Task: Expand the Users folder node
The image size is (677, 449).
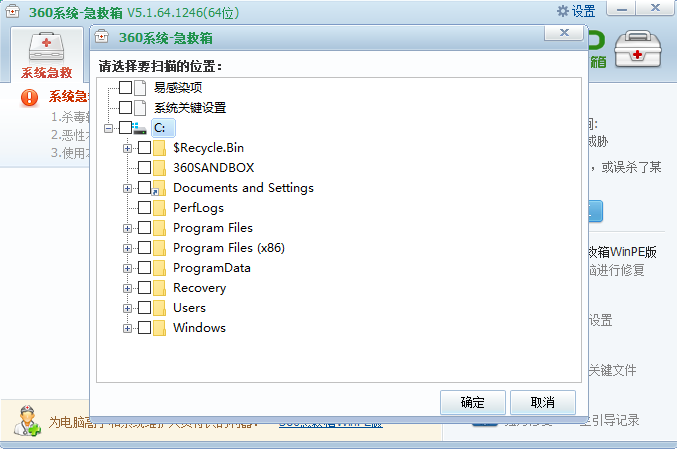Action: tap(127, 308)
